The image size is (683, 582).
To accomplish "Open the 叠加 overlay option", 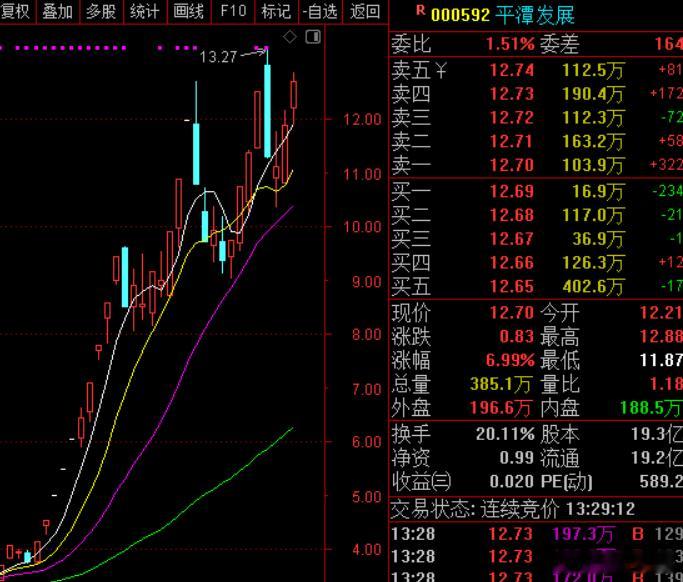I will [57, 11].
